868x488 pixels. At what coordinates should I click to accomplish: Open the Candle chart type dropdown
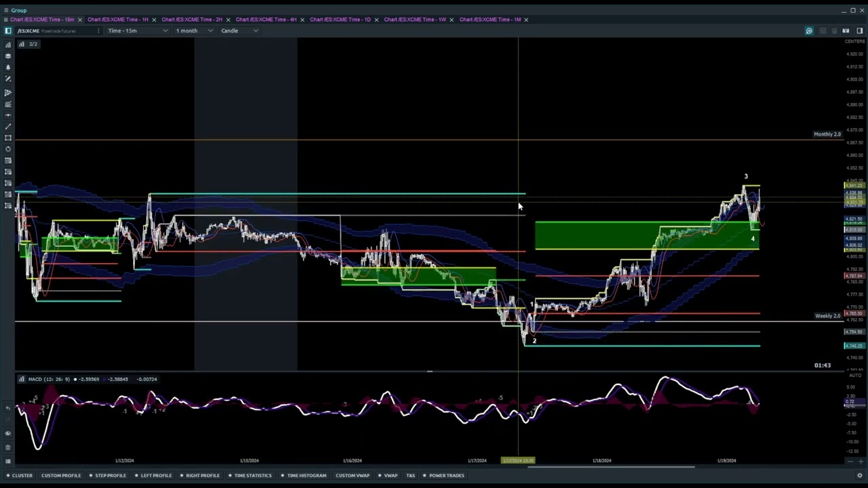[239, 30]
